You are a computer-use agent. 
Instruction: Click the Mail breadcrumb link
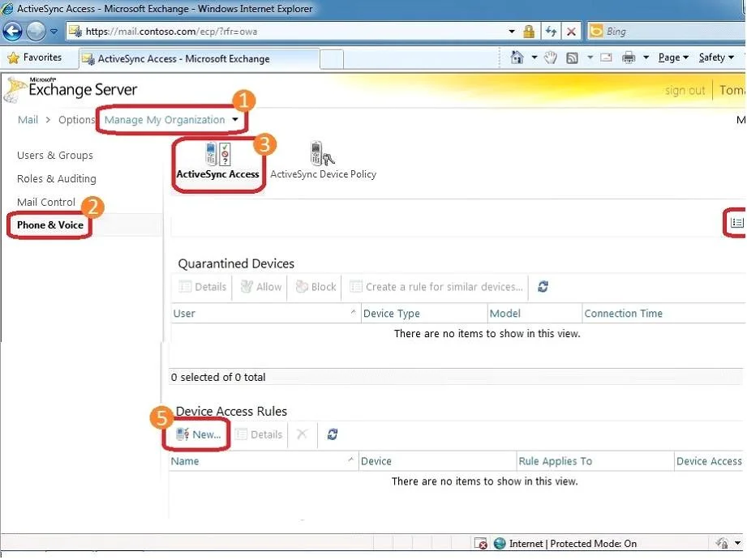click(28, 119)
